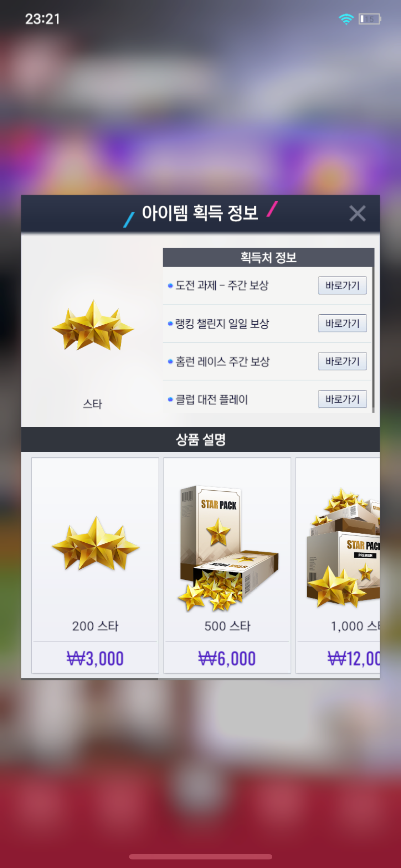Buy 500 스타 for ₩6,000
401x868 pixels.
point(227,658)
